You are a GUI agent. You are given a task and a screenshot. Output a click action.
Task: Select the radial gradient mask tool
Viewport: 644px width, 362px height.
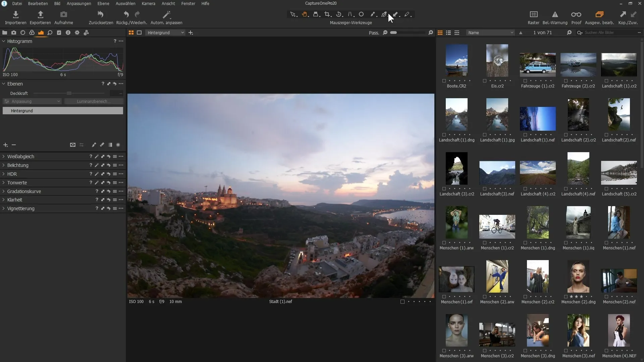[x=118, y=145]
